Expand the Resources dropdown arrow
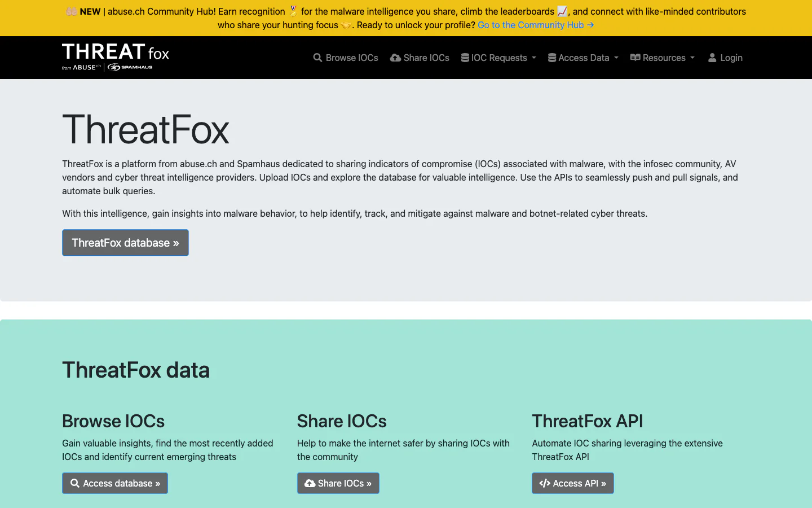Image resolution: width=812 pixels, height=508 pixels. click(692, 58)
